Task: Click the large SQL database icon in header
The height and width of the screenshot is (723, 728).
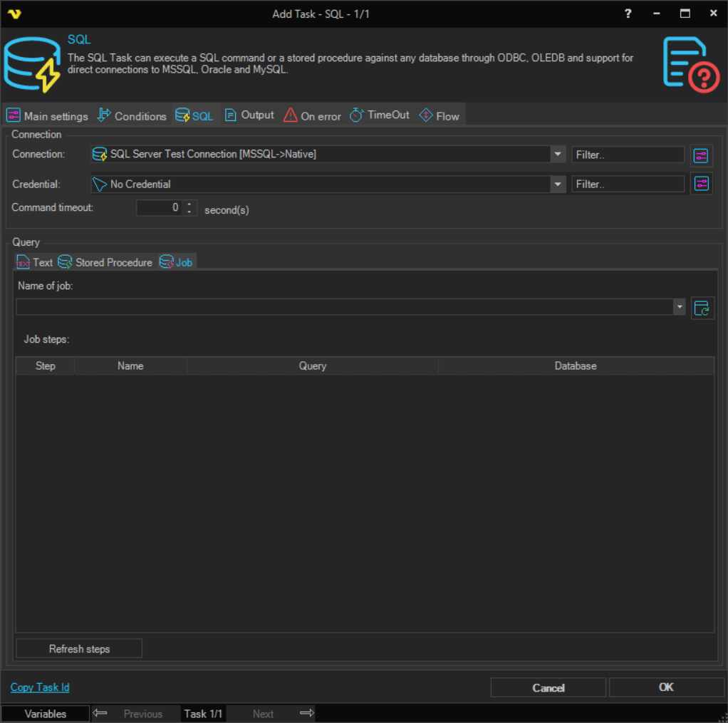Action: 32,65
